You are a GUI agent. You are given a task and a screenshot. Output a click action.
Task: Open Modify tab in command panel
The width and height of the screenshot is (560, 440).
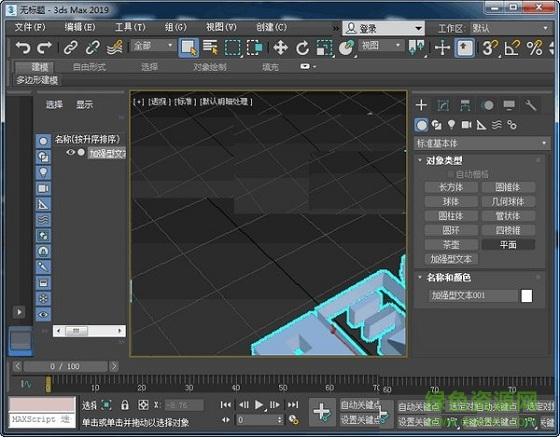[x=443, y=105]
